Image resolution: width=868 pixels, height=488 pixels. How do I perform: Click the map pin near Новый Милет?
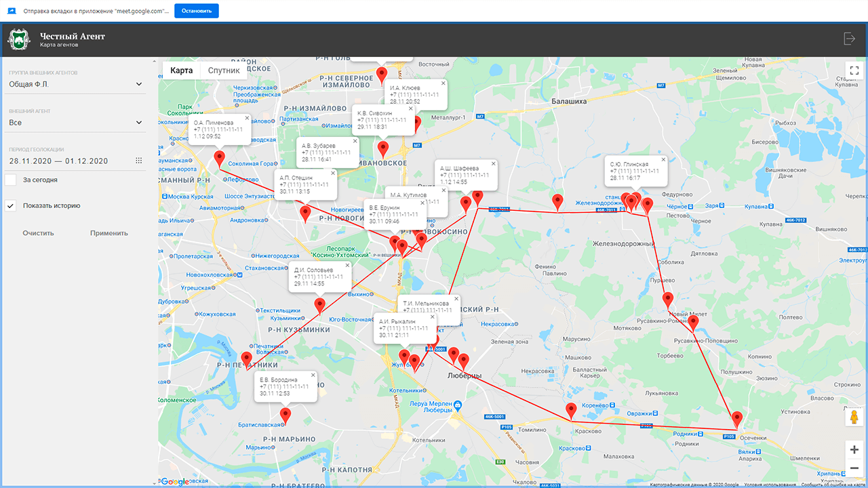pos(668,300)
